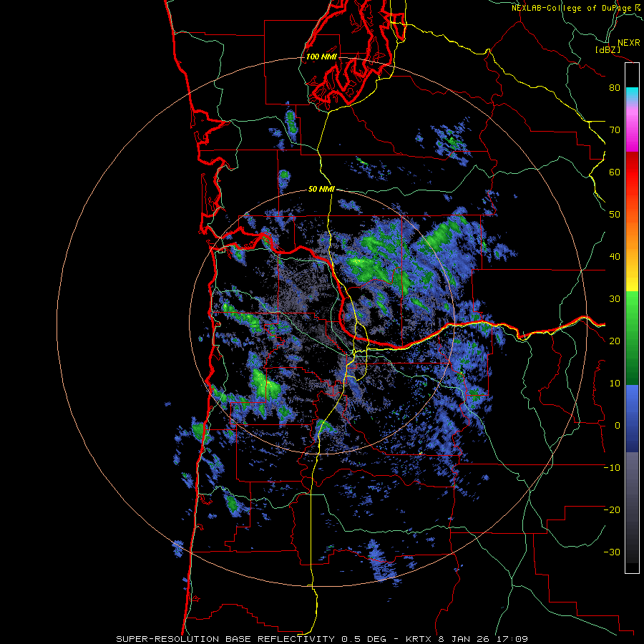Click the 80 value on the dBZ scale
Screen dimensions: 644x644
click(x=615, y=87)
